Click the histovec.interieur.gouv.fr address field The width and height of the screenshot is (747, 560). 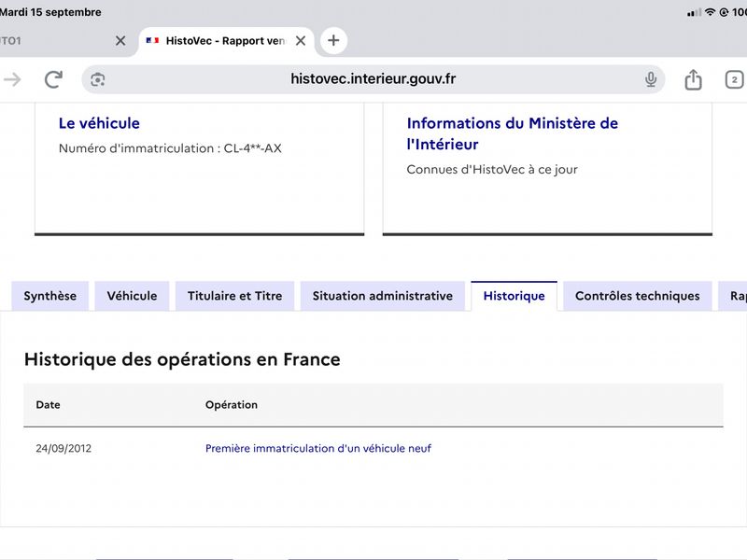point(373,79)
